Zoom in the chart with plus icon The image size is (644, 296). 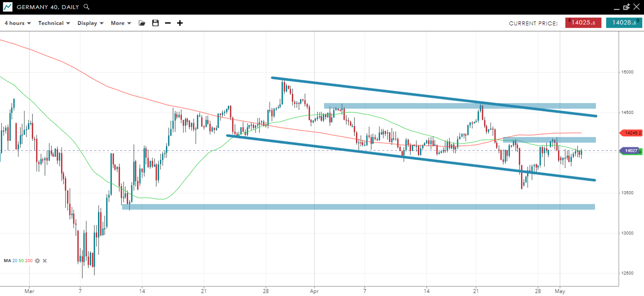click(180, 23)
